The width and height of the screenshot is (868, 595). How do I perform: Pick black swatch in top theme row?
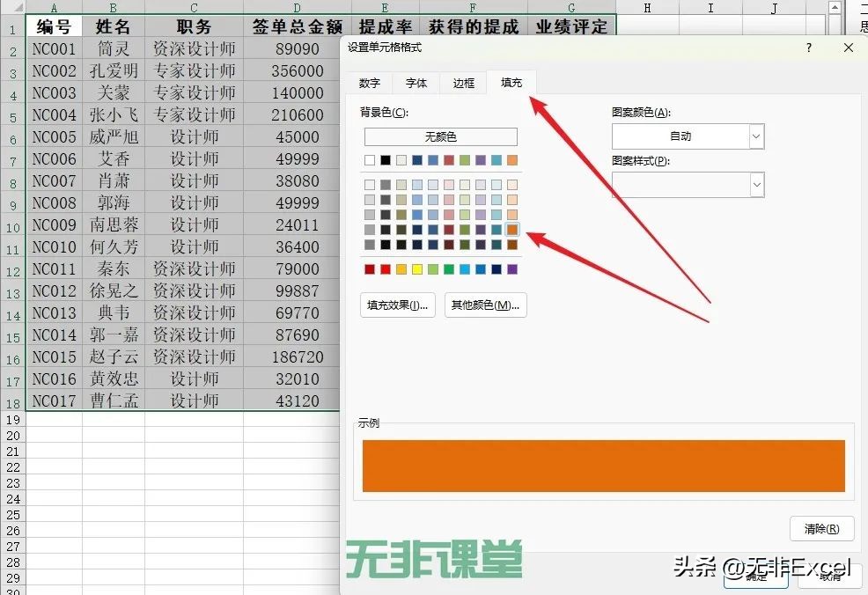(x=386, y=160)
